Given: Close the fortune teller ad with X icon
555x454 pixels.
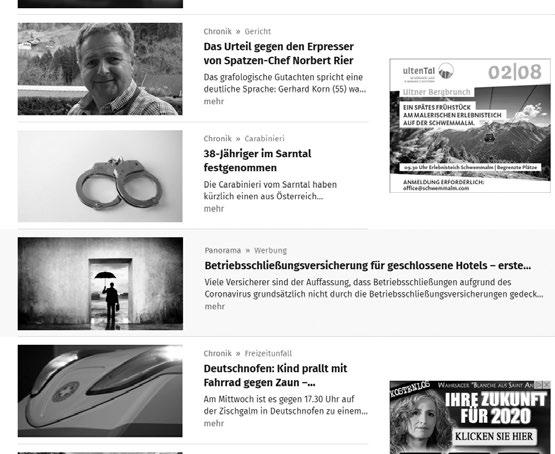Looking at the screenshot, I should [x=547, y=384].
